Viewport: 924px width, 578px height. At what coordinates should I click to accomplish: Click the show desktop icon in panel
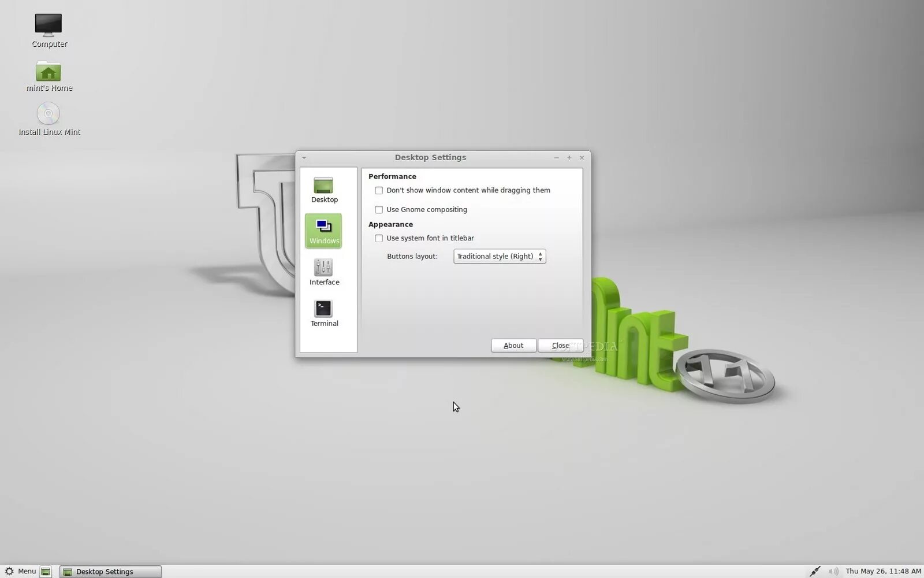coord(46,572)
